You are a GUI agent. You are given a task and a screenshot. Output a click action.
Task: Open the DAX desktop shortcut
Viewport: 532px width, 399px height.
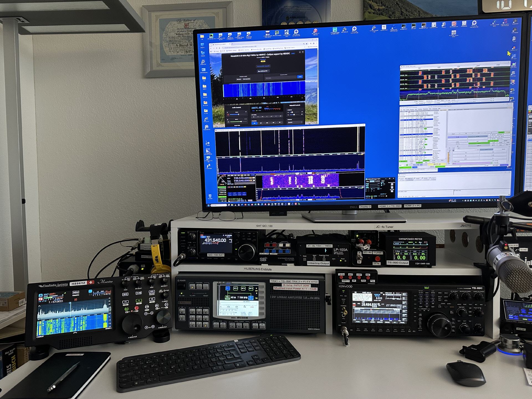(414, 26)
